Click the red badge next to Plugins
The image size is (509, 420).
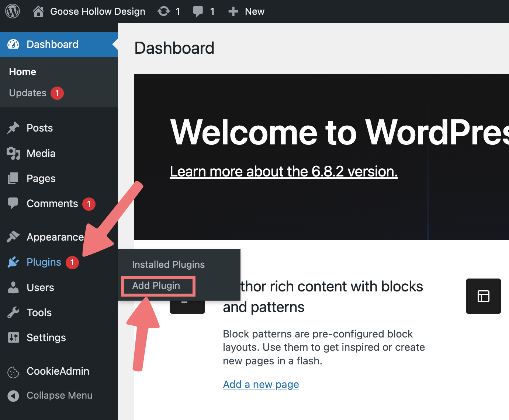tap(72, 262)
